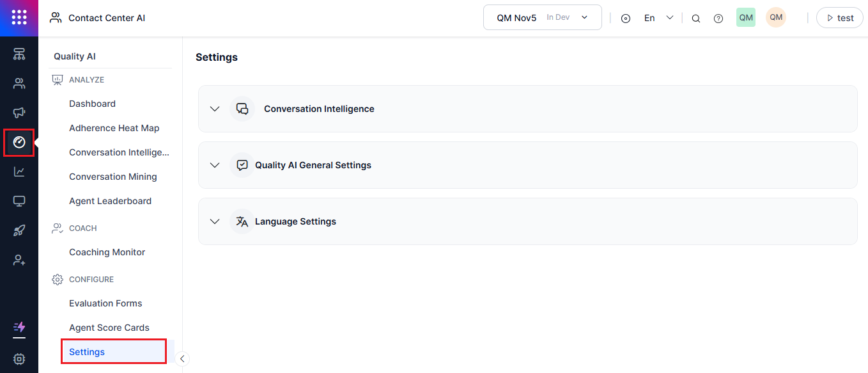Viewport: 868px width, 373px height.
Task: Click the monitor screen icon in left rail
Action: pyautogui.click(x=19, y=202)
